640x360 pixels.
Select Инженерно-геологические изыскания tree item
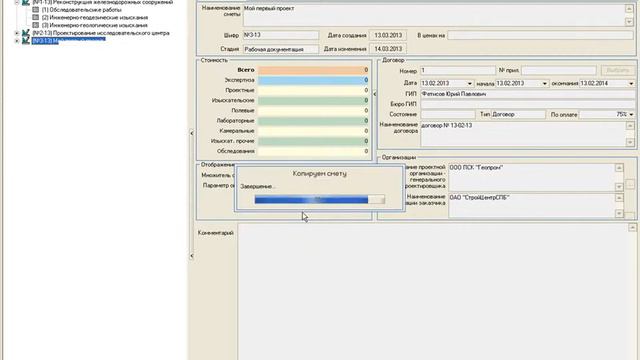pyautogui.click(x=94, y=25)
